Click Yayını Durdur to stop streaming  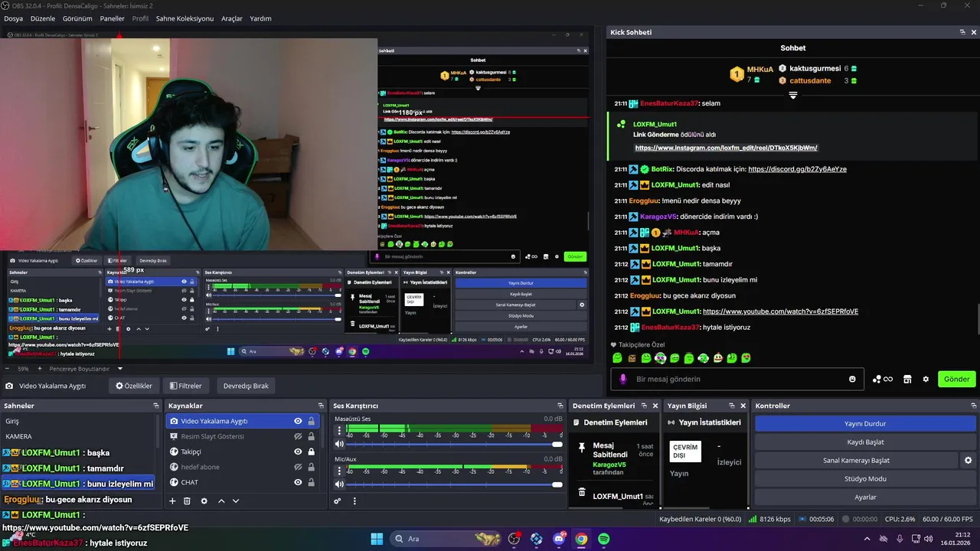point(865,423)
